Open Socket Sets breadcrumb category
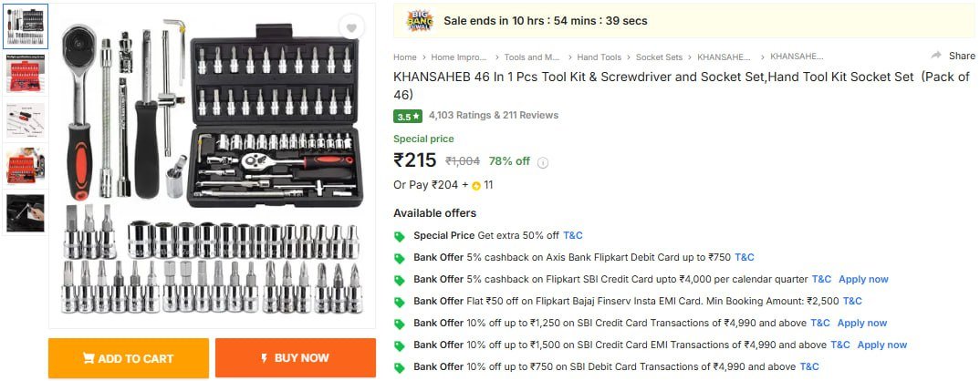The height and width of the screenshot is (381, 980). (657, 57)
